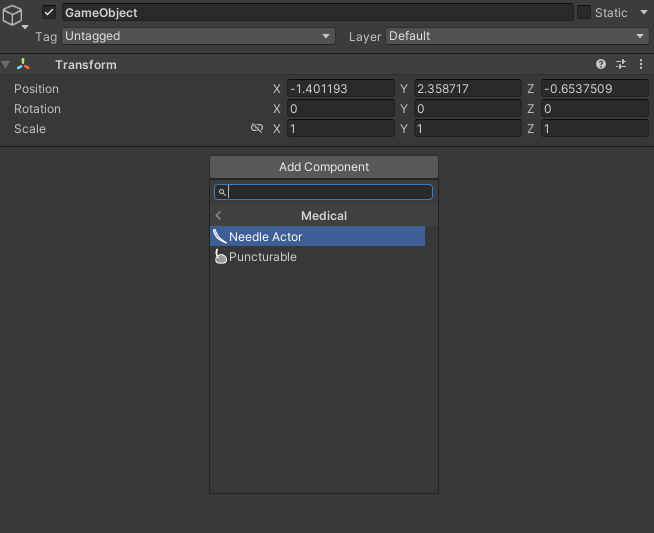Screen dimensions: 654x533
Task: Collapse the Transform component foldout
Action: pos(7,65)
